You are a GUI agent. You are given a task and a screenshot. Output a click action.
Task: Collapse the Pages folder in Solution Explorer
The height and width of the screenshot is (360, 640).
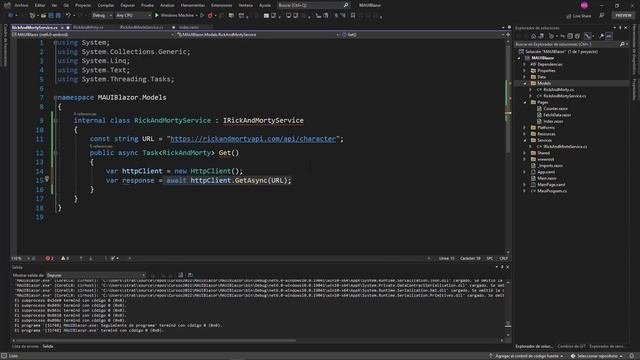click(x=525, y=102)
